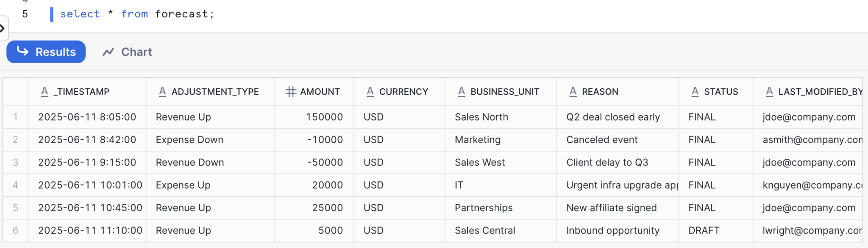This screenshot has height=248, width=868.
Task: Select row number 1 in results
Action: click(x=16, y=117)
